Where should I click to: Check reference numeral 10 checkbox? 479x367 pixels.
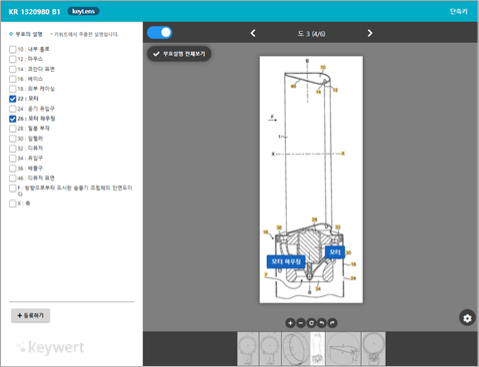pyautogui.click(x=13, y=49)
